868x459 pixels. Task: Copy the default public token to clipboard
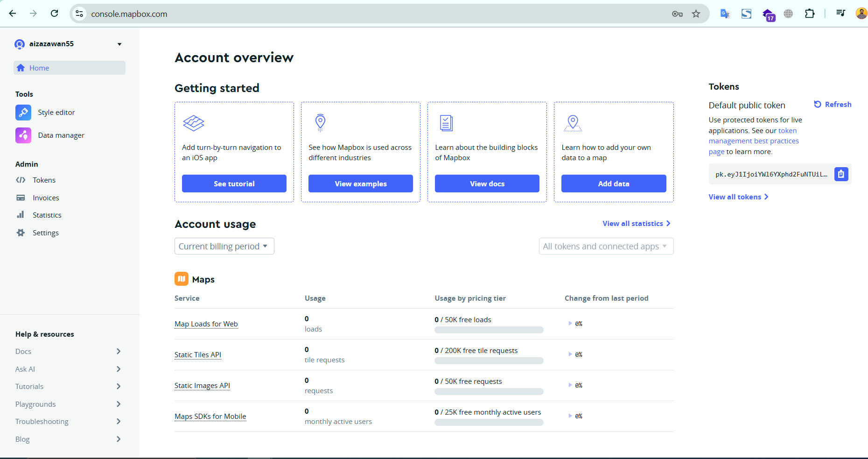pyautogui.click(x=841, y=174)
